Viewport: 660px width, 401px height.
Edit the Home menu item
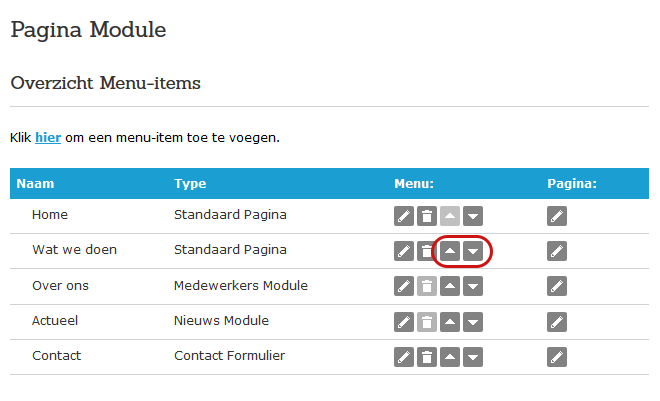click(x=404, y=216)
